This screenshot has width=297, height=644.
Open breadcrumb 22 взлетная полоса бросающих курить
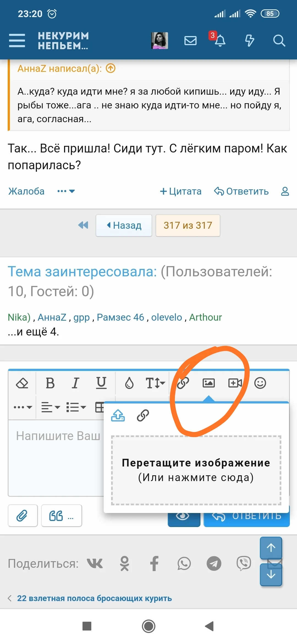point(94,598)
